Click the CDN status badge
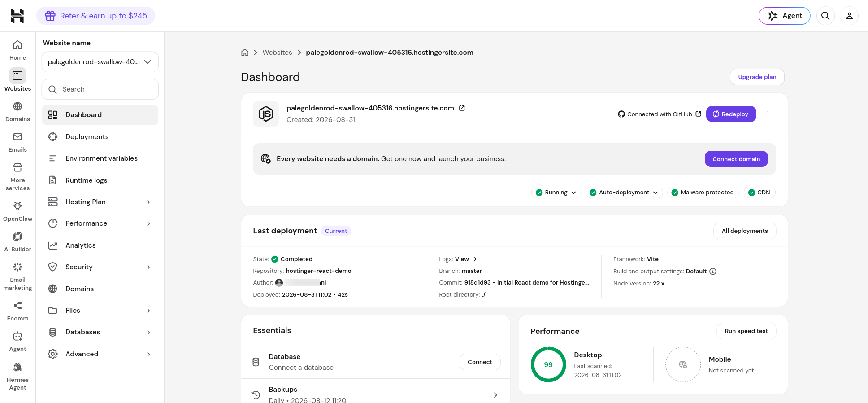 click(x=759, y=193)
